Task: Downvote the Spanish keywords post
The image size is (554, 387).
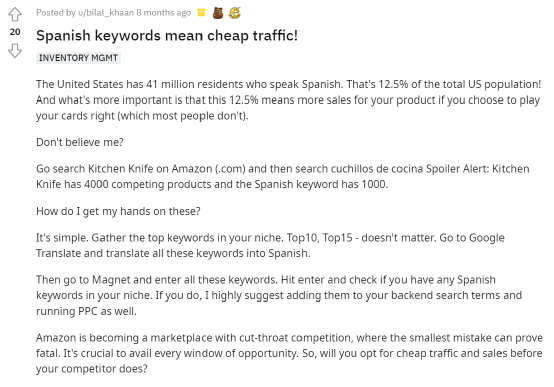Action: (x=15, y=51)
